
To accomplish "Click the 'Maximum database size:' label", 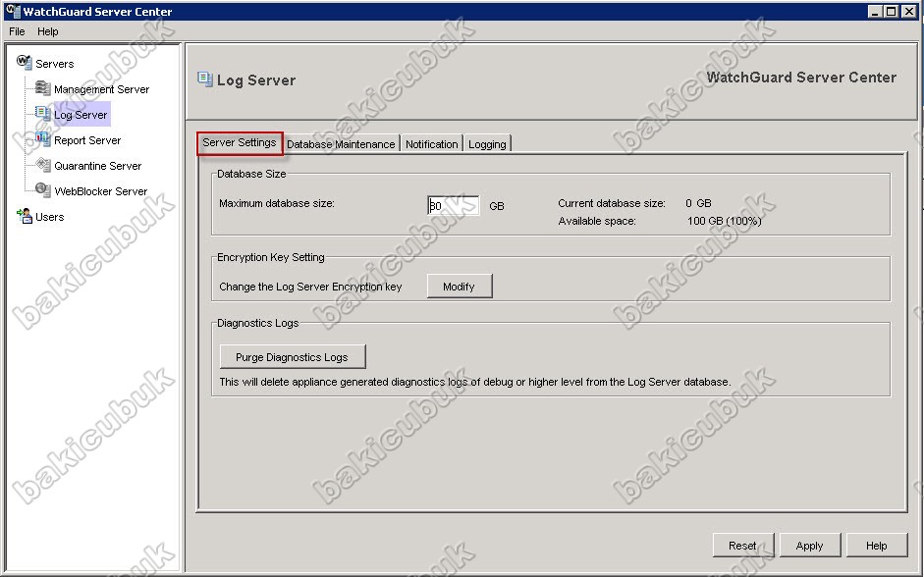I will point(277,203).
